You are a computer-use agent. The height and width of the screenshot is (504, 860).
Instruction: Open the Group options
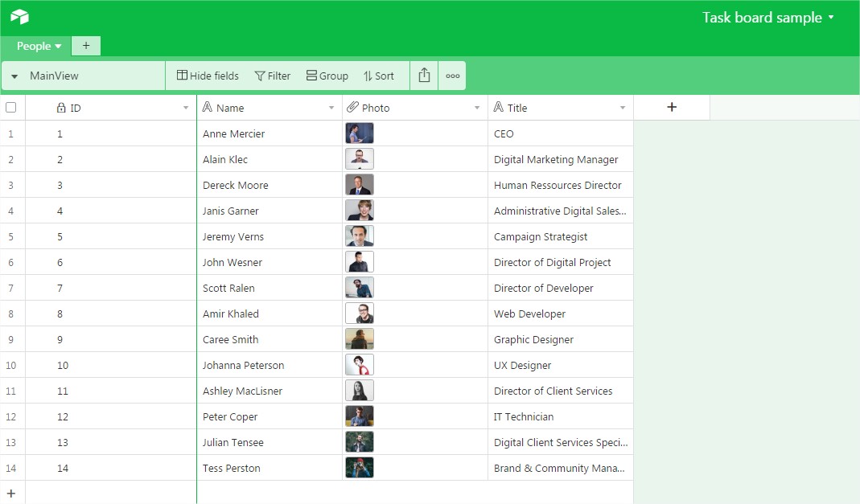tap(327, 76)
